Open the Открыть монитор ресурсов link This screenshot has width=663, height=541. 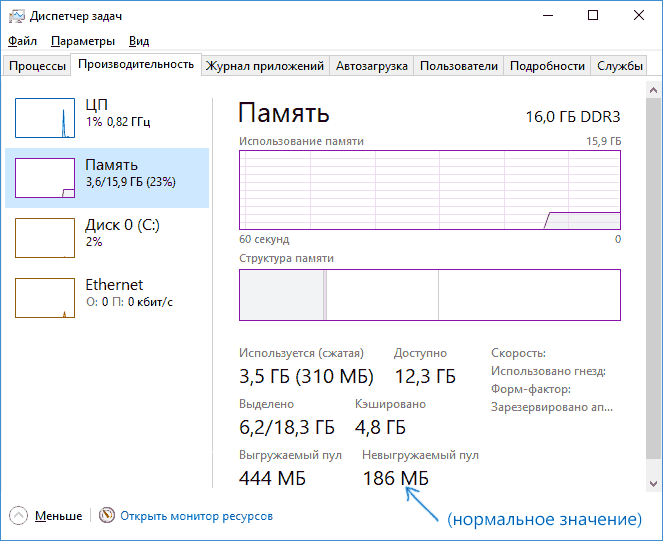point(197,516)
